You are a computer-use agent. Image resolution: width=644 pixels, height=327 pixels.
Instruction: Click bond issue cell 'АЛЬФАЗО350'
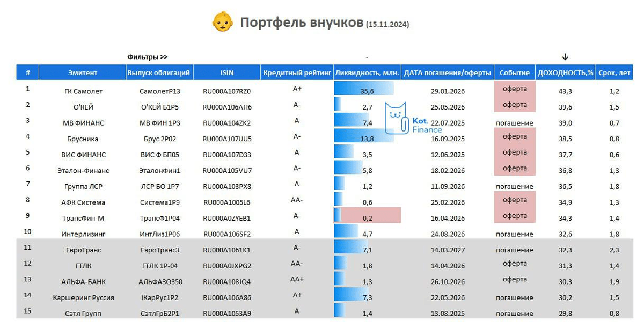pos(159,282)
